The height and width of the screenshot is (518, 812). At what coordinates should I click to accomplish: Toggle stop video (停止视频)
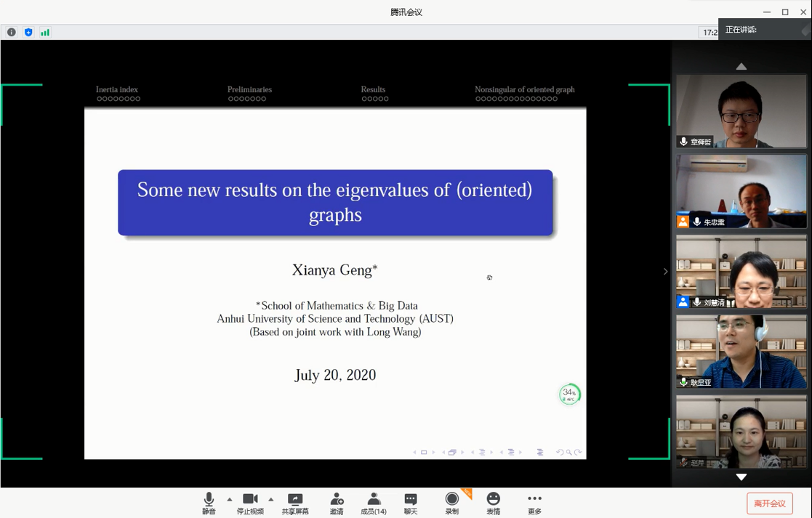250,503
